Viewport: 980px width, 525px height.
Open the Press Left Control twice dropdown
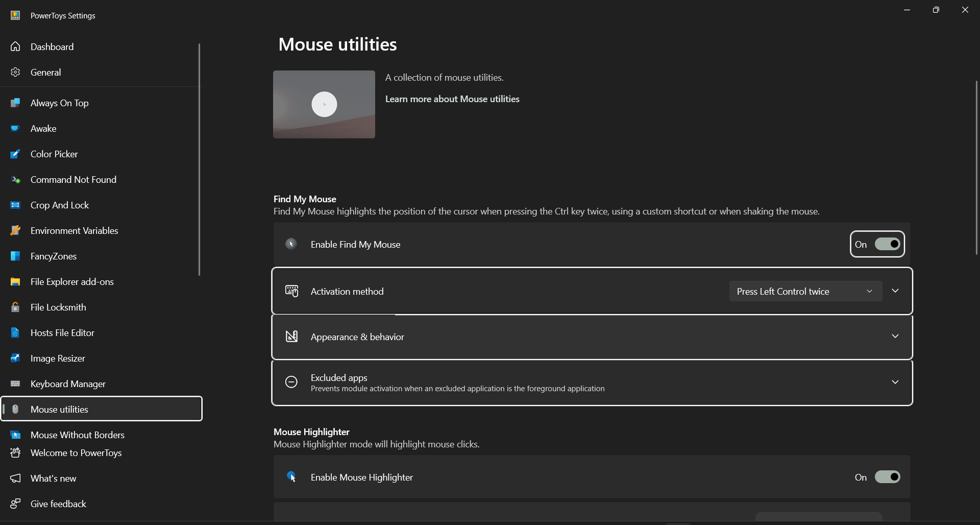click(x=805, y=291)
